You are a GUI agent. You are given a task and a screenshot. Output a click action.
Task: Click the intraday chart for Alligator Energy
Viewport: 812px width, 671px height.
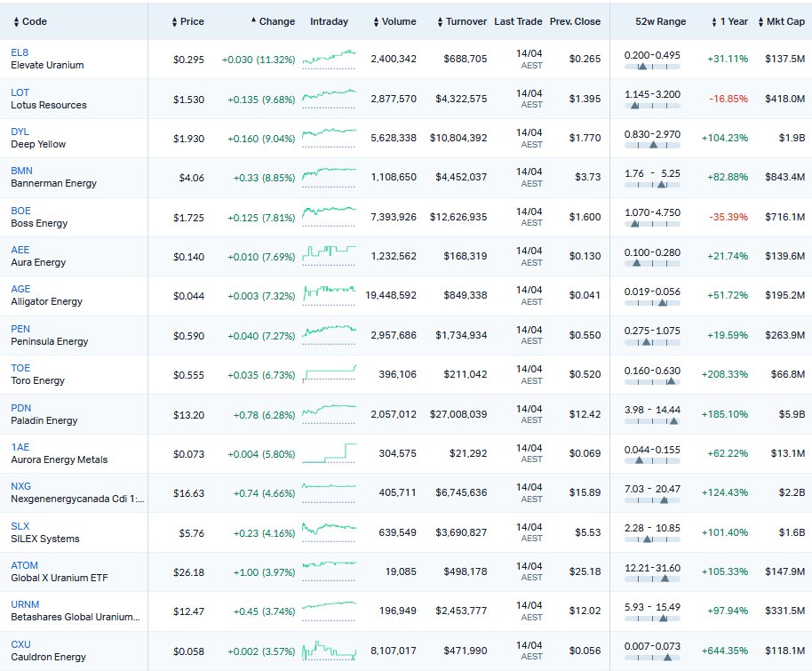coord(330,293)
